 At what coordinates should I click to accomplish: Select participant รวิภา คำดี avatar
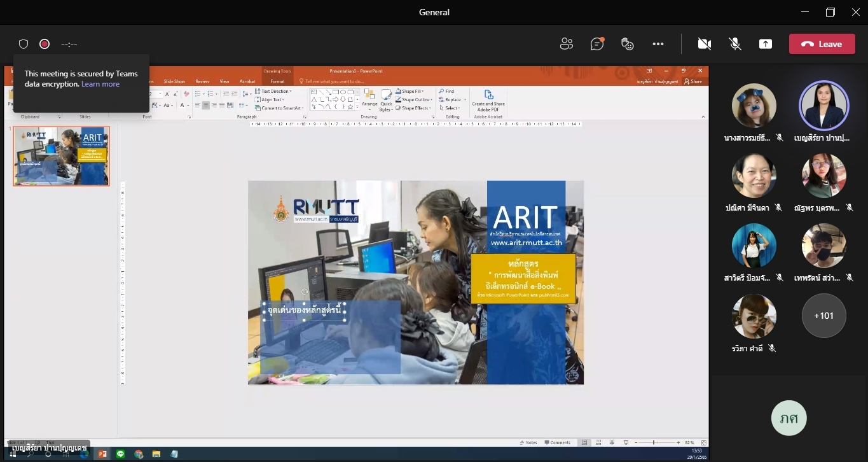tap(754, 316)
